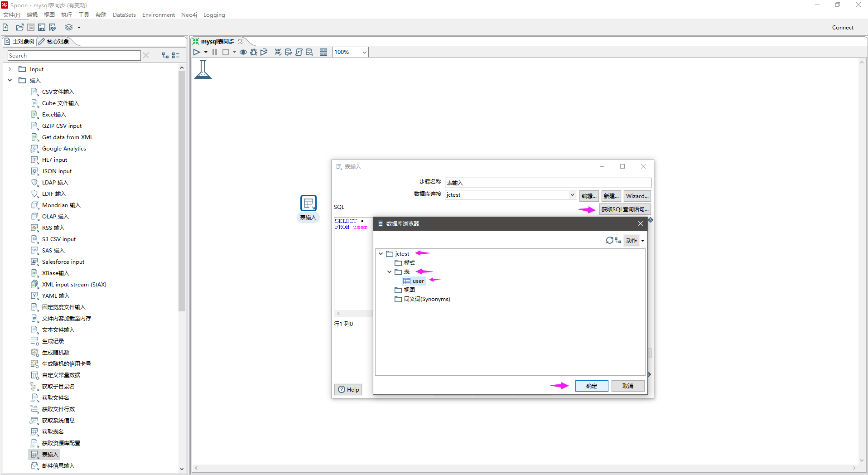
Task: Select the 同义词(Synonyms) folder
Action: tap(423, 299)
